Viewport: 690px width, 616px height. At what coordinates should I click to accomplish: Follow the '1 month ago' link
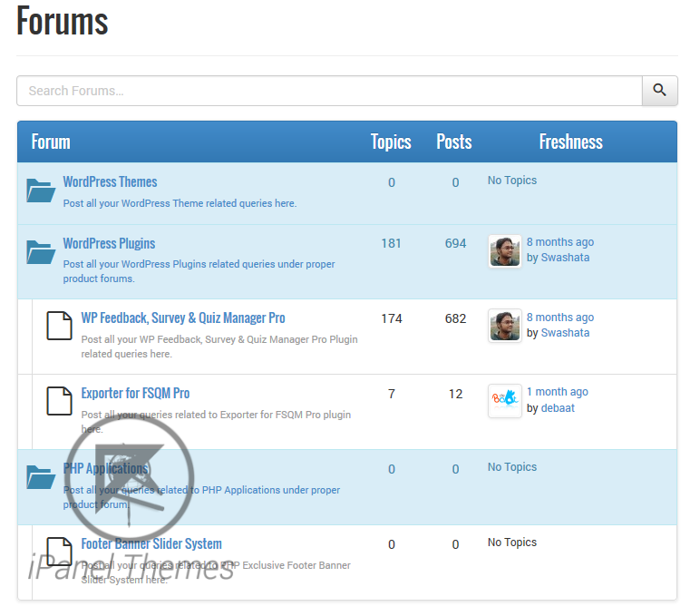click(557, 392)
